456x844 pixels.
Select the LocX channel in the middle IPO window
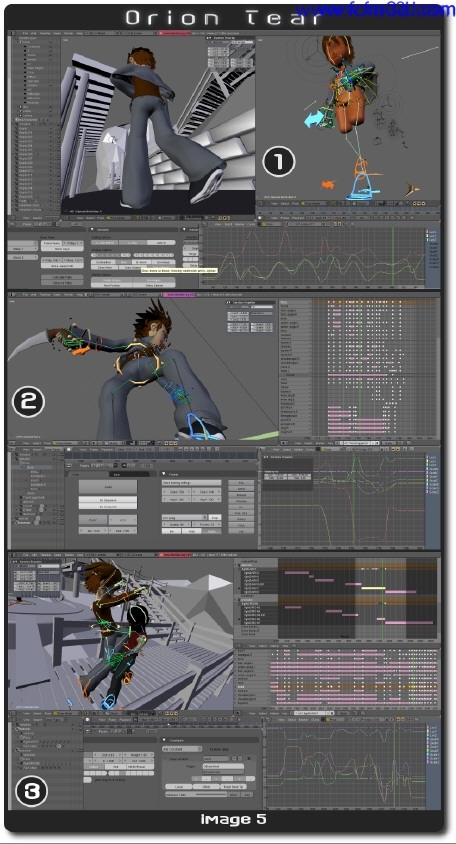(x=433, y=458)
